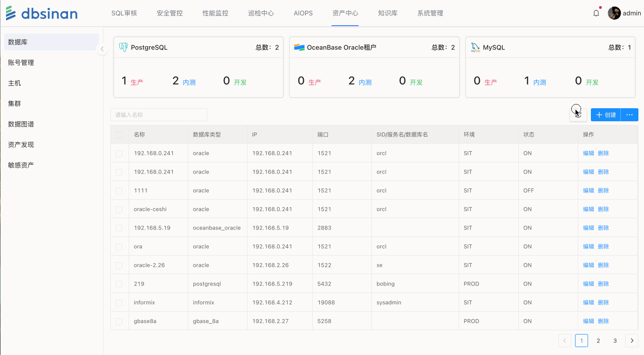Open 账号管理 in the left sidebar
The height and width of the screenshot is (355, 644).
(x=21, y=63)
